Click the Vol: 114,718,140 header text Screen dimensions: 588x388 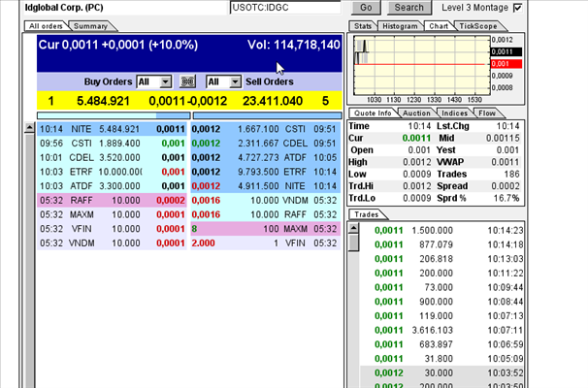294,45
